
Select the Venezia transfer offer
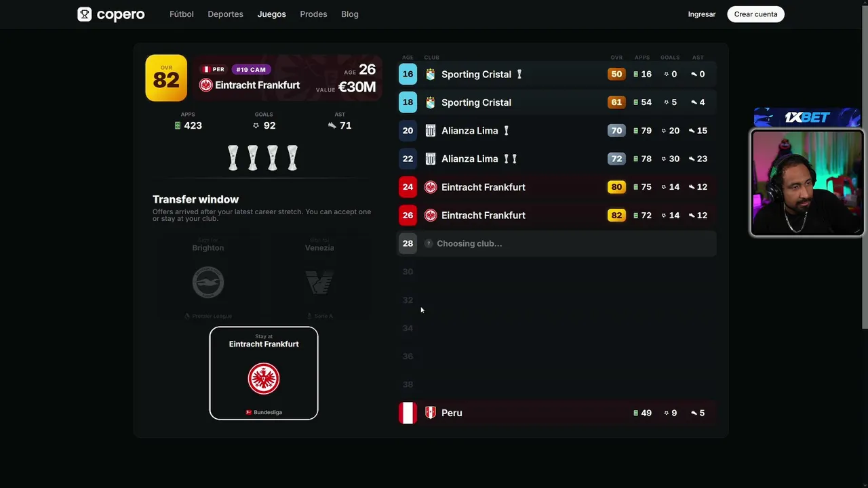click(319, 278)
